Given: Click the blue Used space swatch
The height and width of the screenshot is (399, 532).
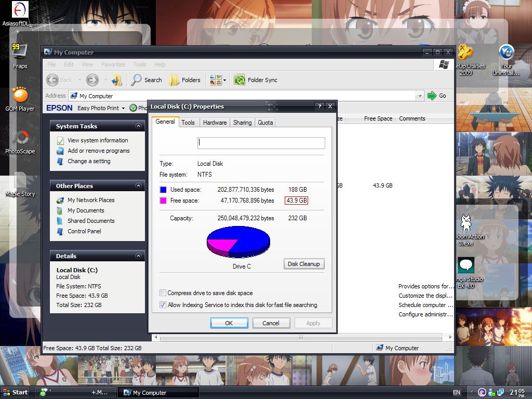Looking at the screenshot, I should point(163,189).
